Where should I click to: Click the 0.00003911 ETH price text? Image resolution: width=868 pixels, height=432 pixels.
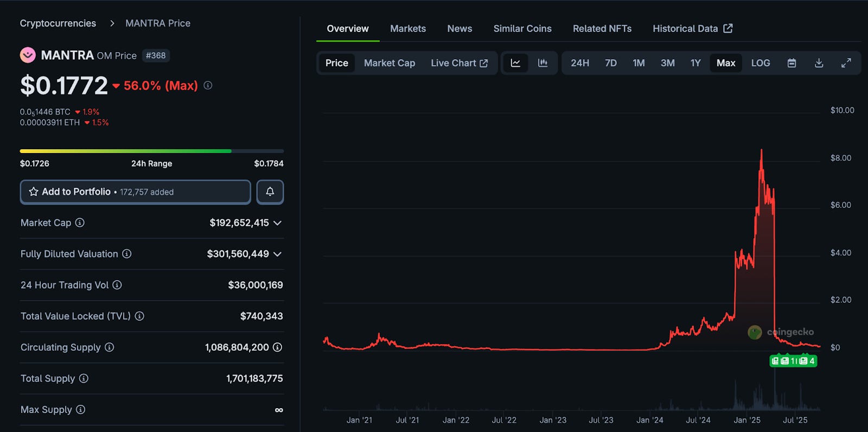[x=50, y=123]
